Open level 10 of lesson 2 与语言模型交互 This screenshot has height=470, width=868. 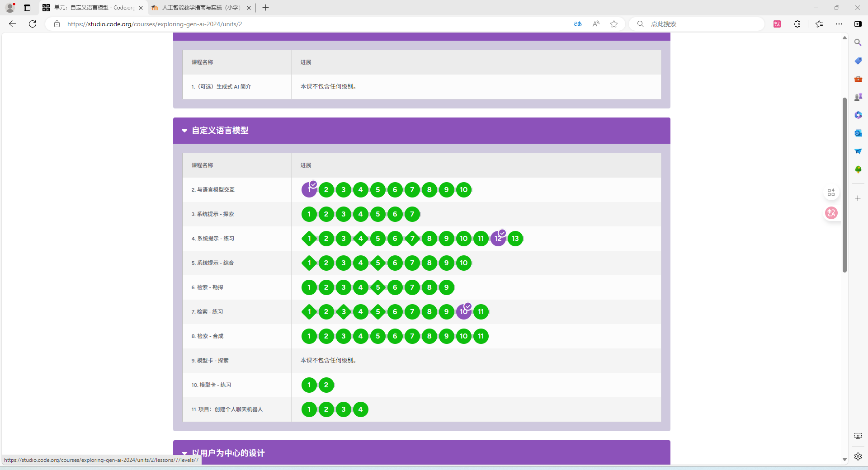(464, 190)
